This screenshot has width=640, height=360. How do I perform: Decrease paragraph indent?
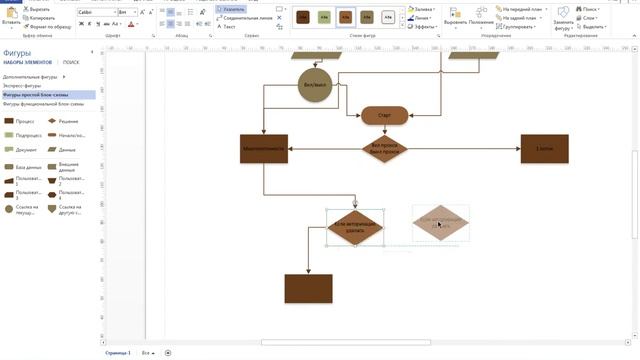[x=199, y=24]
